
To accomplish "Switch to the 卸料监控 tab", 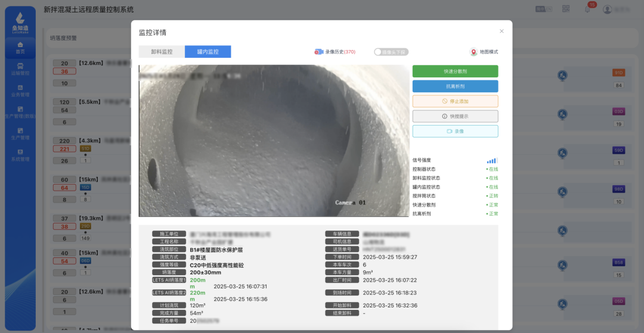I will click(x=162, y=52).
